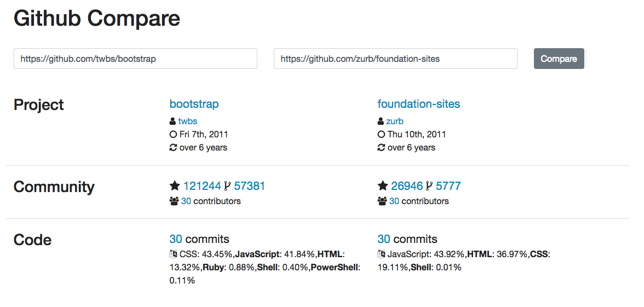The height and width of the screenshot is (307, 644).
Task: Click the Compare button
Action: (559, 59)
